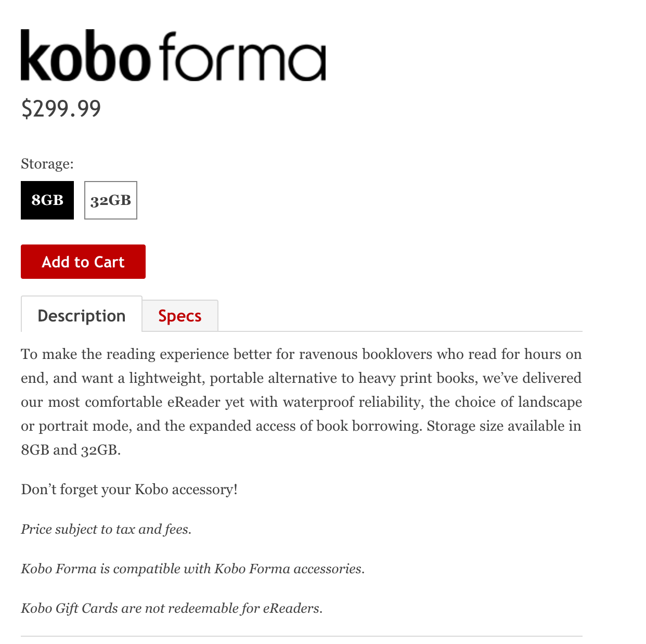
Task: Click the first line of description paragraph
Action: (301, 354)
